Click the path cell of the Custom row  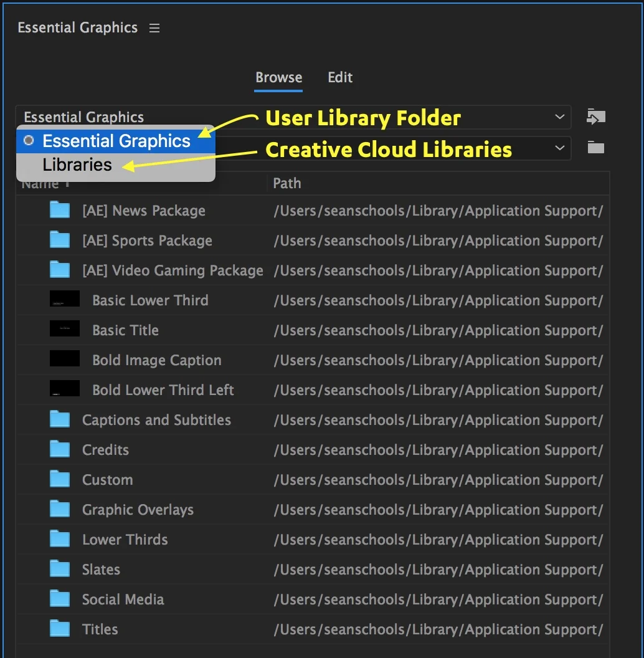point(438,480)
